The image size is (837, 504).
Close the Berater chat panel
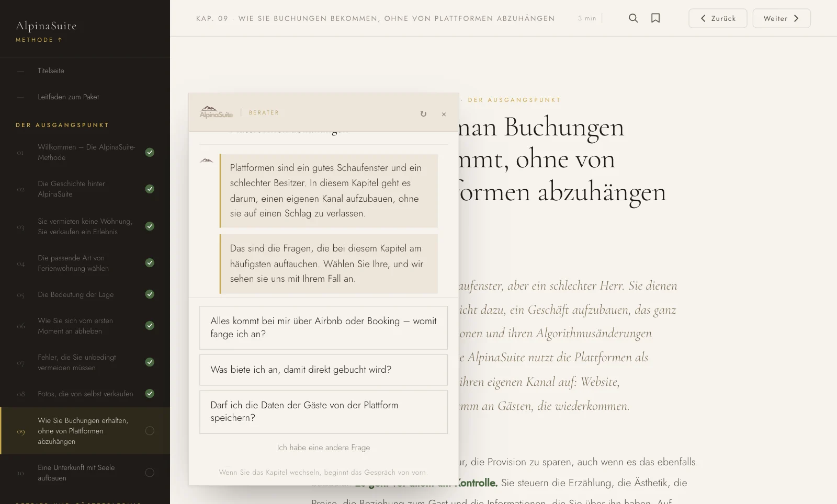(x=444, y=114)
